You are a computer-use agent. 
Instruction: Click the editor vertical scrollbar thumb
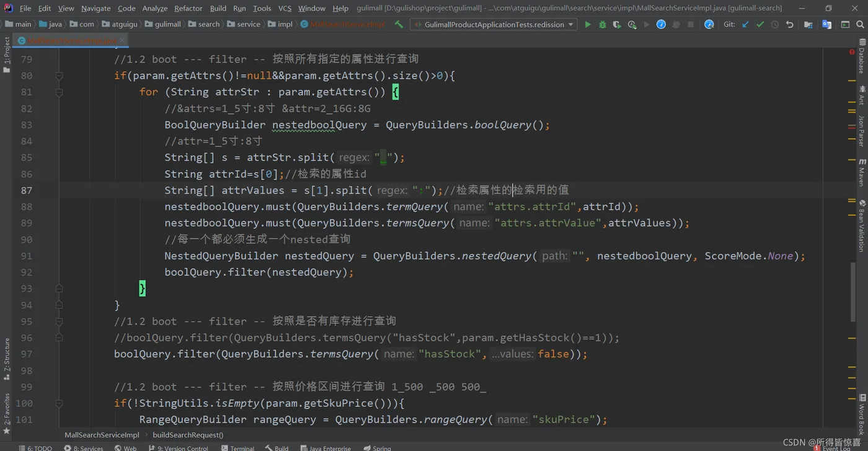(854, 291)
